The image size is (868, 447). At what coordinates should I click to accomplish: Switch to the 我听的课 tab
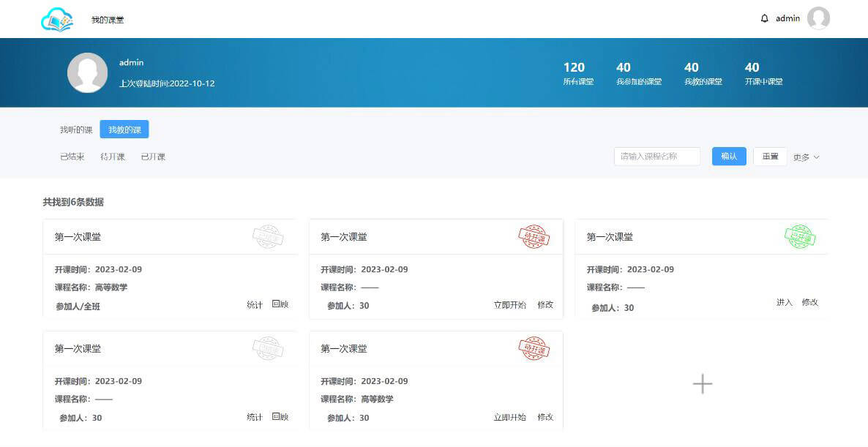(x=76, y=130)
